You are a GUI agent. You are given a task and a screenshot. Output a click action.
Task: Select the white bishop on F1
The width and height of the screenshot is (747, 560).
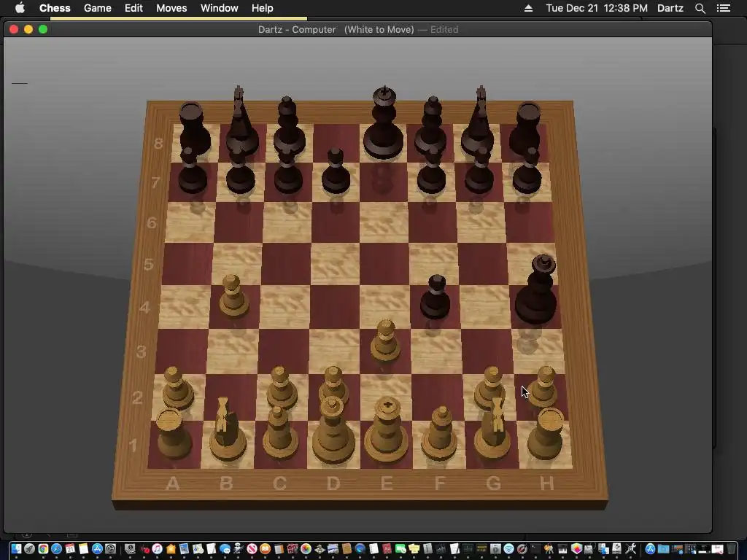coord(440,435)
